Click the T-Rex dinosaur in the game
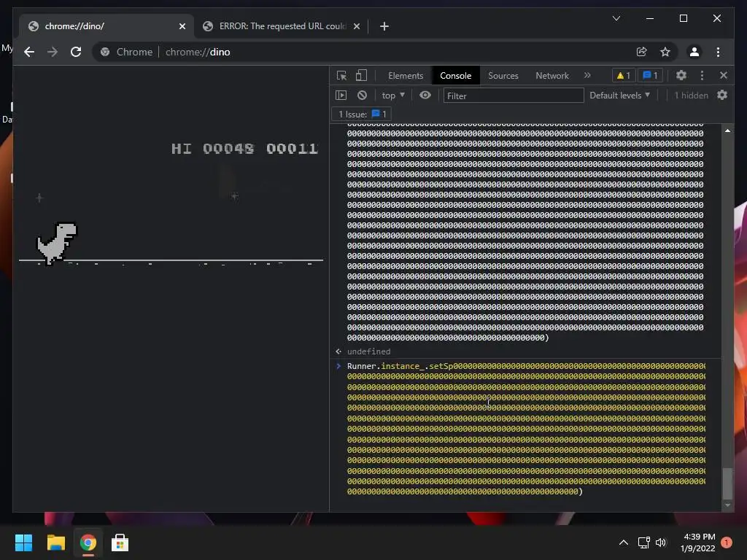 pyautogui.click(x=57, y=243)
